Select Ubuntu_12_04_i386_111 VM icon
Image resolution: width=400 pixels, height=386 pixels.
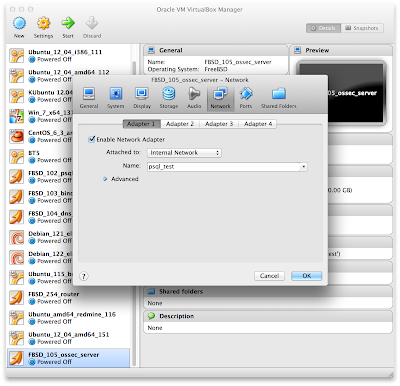click(x=17, y=56)
